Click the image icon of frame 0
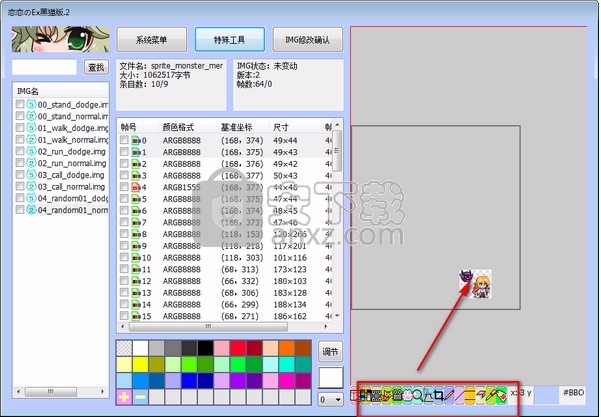Image resolution: width=601 pixels, height=417 pixels. pos(136,141)
